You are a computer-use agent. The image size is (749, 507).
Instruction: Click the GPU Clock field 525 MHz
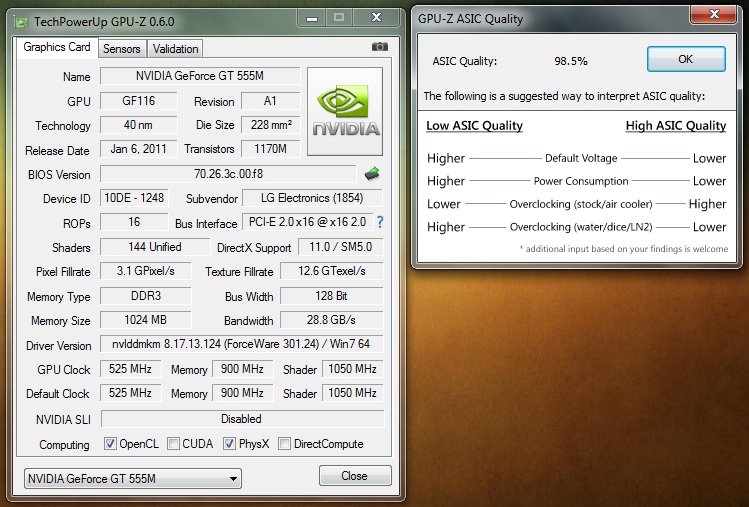(x=130, y=369)
